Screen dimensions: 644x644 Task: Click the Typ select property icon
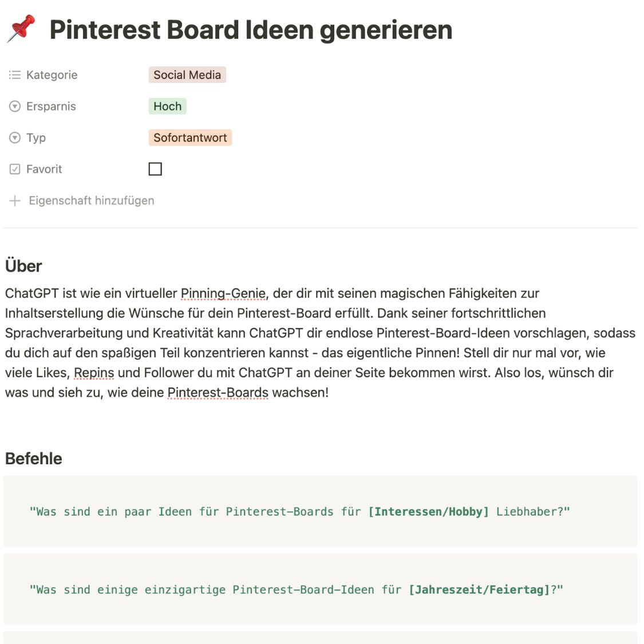(15, 138)
